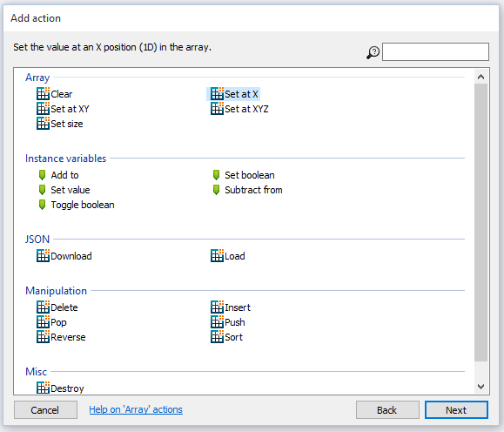504x432 pixels.
Task: Choose the Set boolean action
Action: [x=244, y=175]
